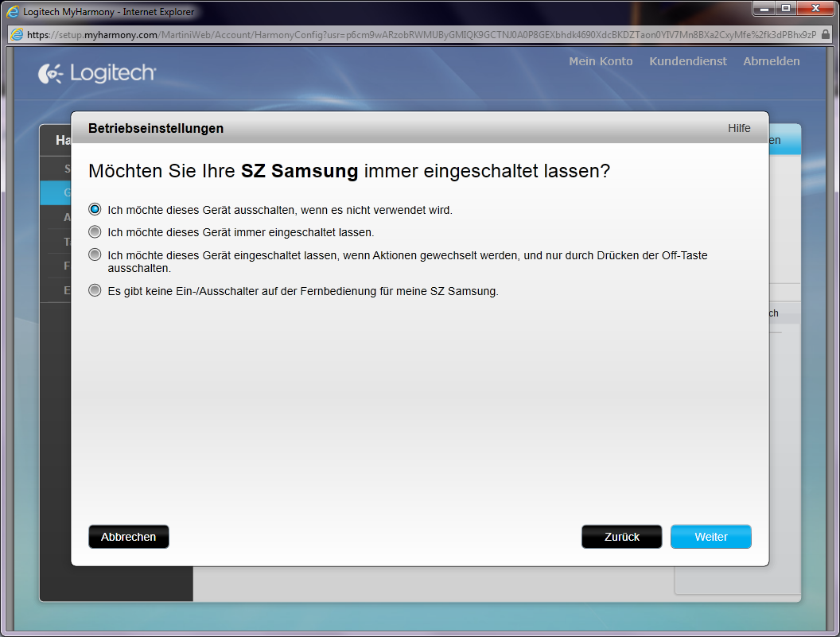Select 'Gerät ausschalten, wenn nicht verwendet' option
This screenshot has width=840, height=637.
(95, 210)
